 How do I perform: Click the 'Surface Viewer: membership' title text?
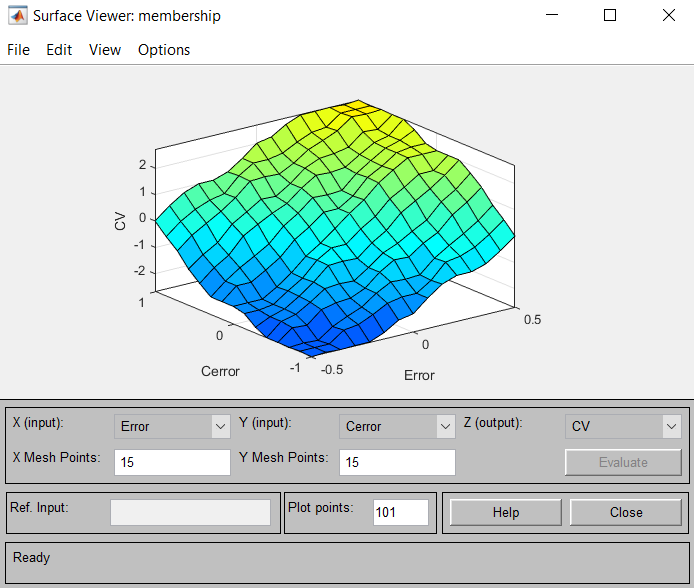[127, 16]
